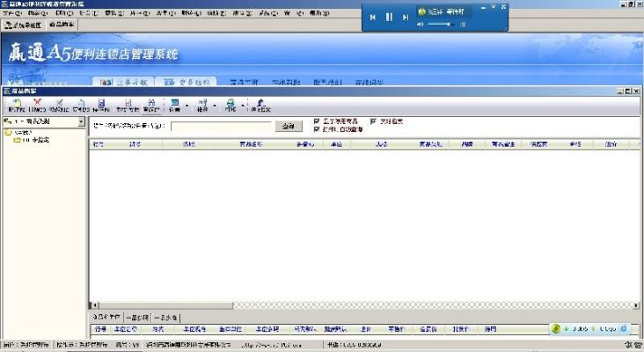Toggle the checkbox furthest right of the query button
The width and height of the screenshot is (644, 352).
373,121
